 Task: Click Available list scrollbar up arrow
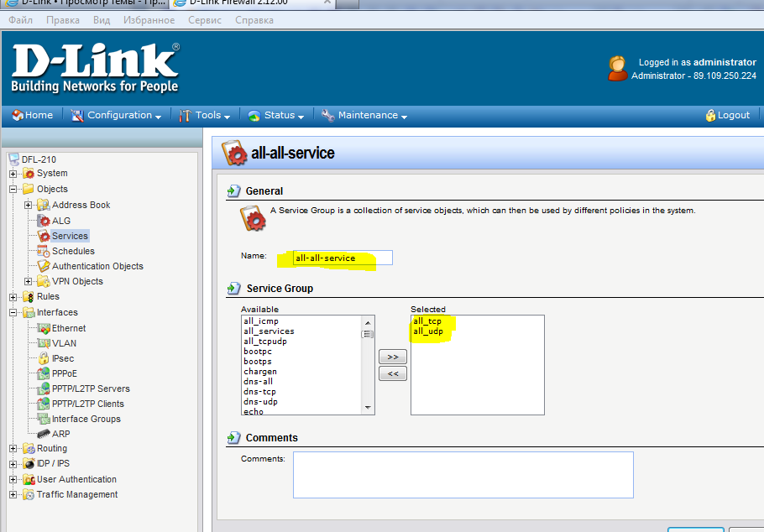click(x=368, y=322)
